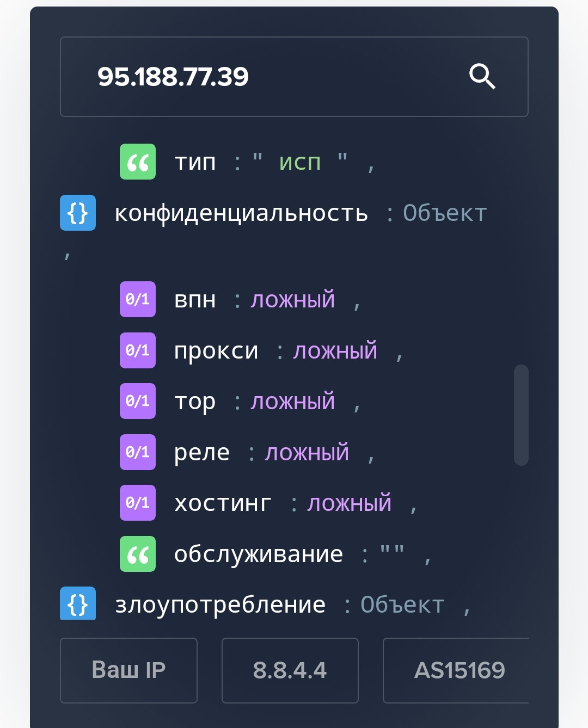
Task: Click the JSON panel scrollbar thumb
Action: (521, 415)
